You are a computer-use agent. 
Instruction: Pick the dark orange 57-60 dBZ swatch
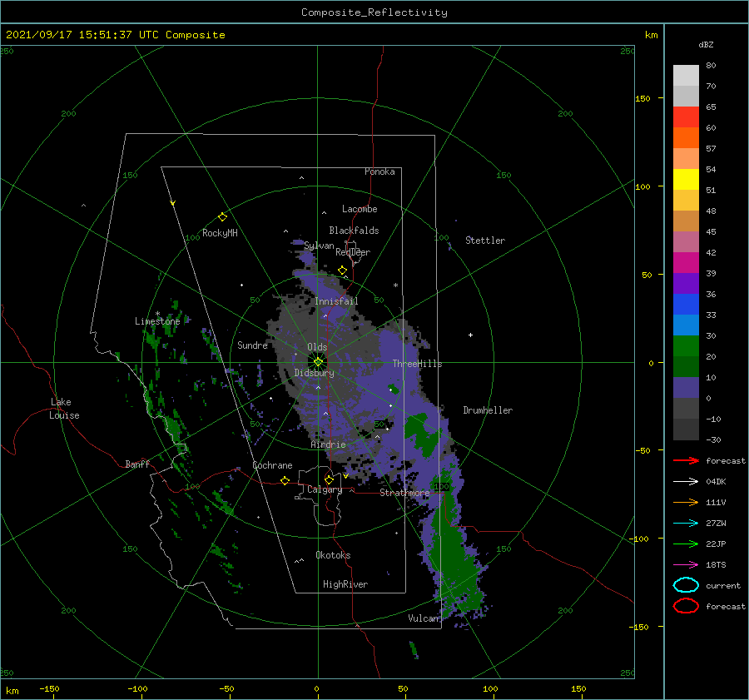point(686,137)
